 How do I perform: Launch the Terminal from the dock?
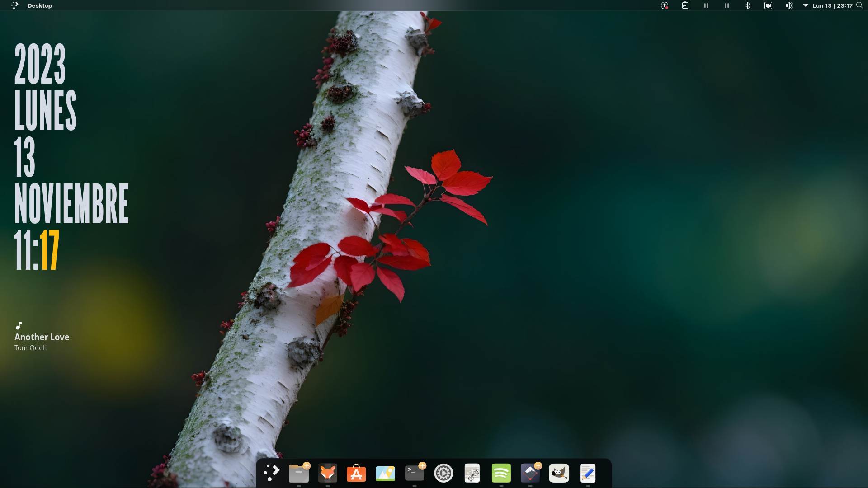pos(415,473)
